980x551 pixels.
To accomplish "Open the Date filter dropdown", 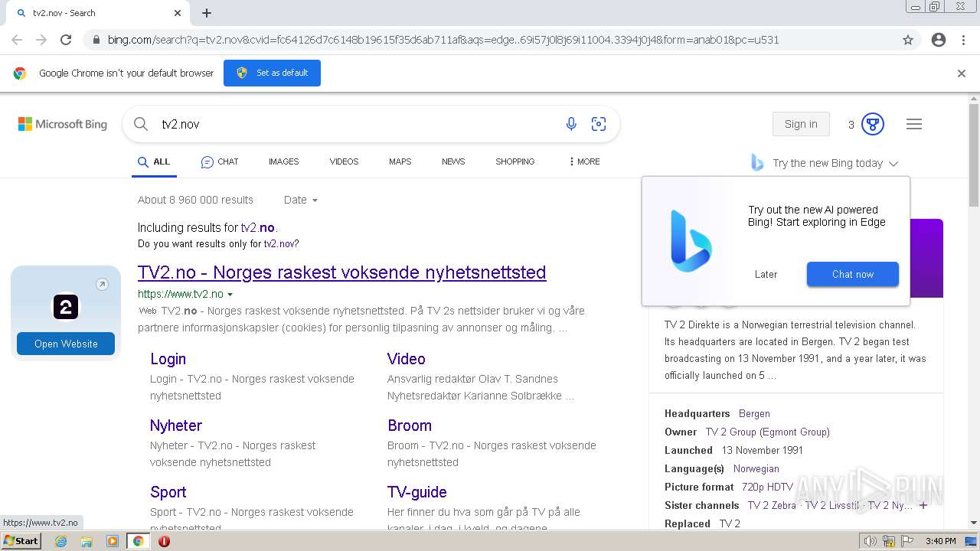I will (x=301, y=200).
